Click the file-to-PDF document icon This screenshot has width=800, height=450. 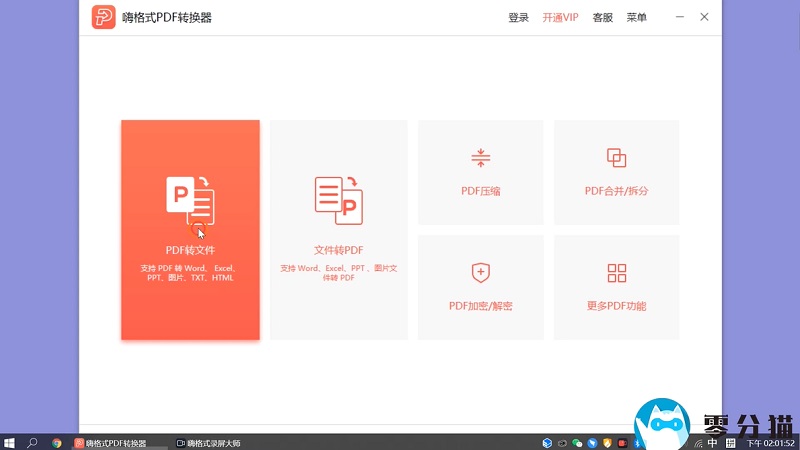tap(339, 201)
